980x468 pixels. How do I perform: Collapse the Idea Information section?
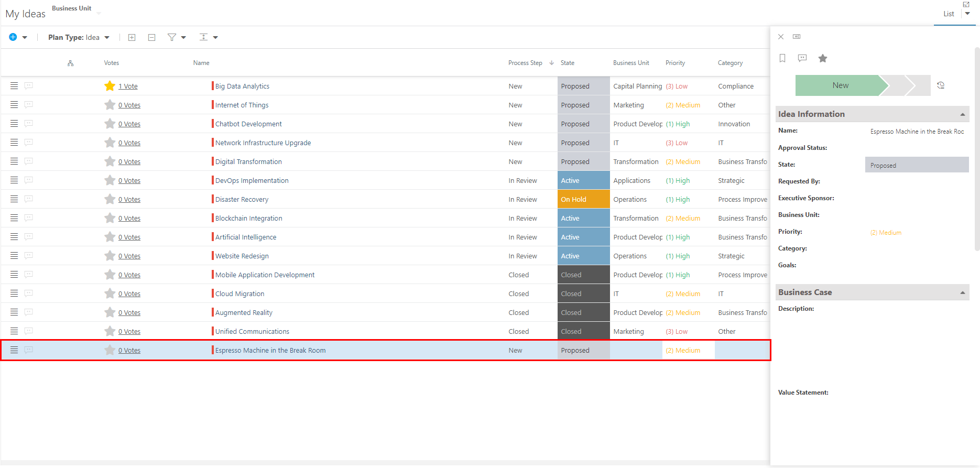(x=963, y=114)
